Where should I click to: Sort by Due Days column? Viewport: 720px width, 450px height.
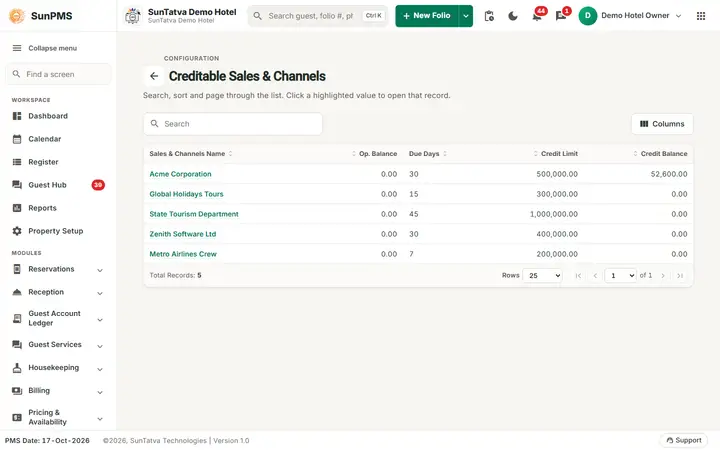428,154
